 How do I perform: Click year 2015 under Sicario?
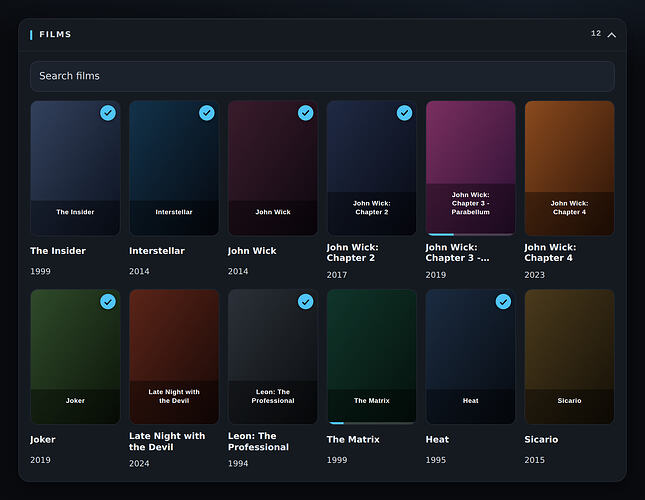point(534,460)
